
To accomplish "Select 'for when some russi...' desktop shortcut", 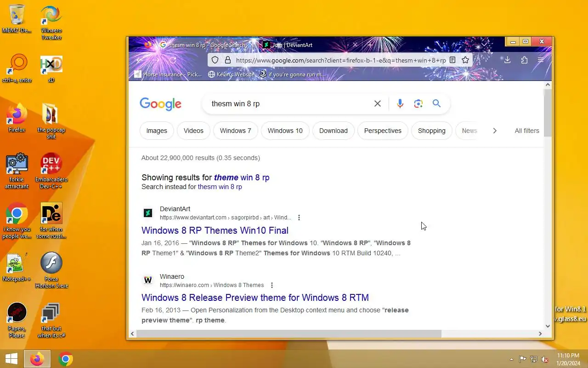I will click(x=51, y=220).
